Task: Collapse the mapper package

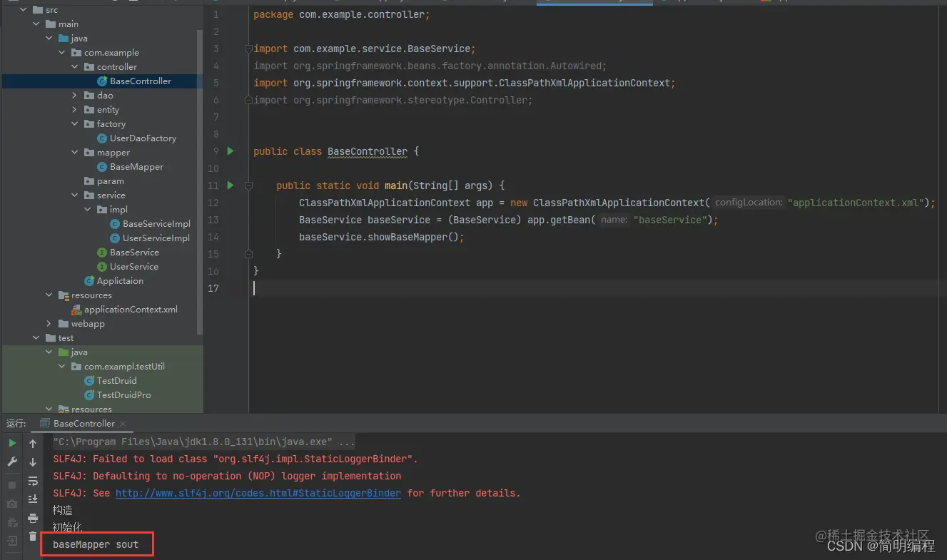Action: point(75,153)
